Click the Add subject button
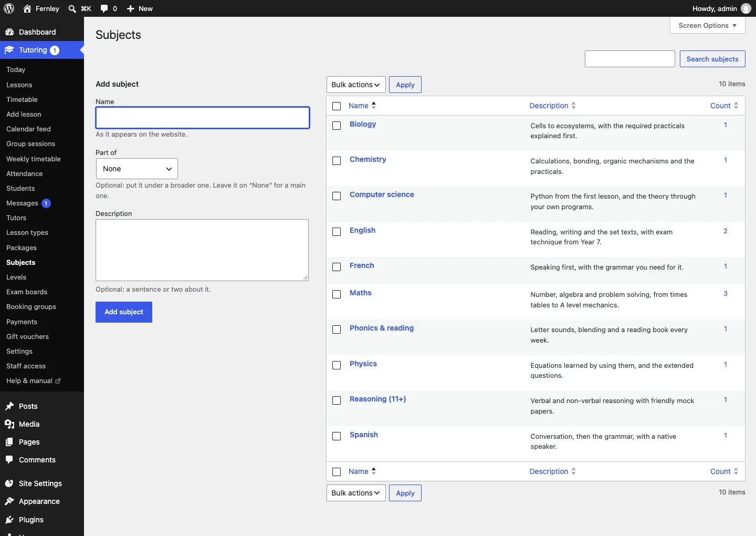 124,312
